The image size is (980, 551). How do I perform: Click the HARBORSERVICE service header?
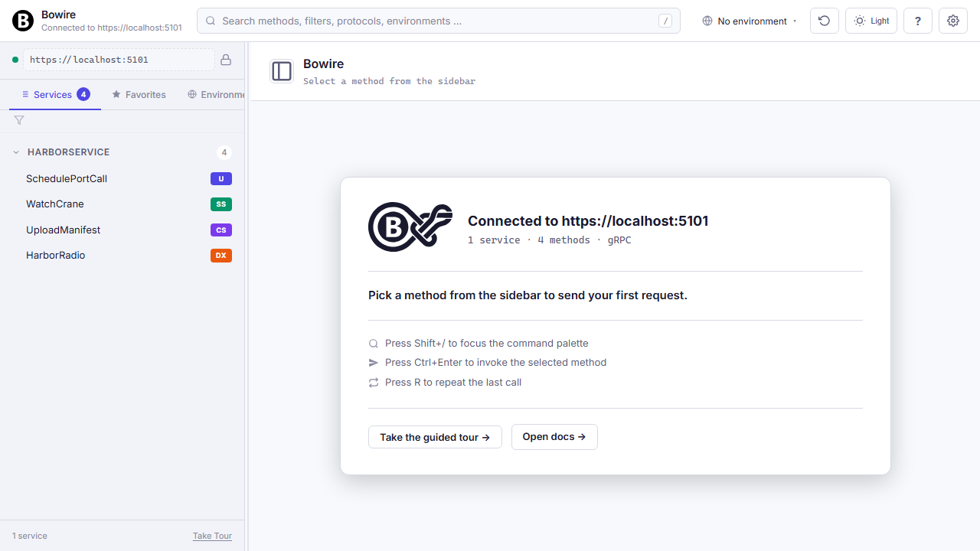[122, 152]
